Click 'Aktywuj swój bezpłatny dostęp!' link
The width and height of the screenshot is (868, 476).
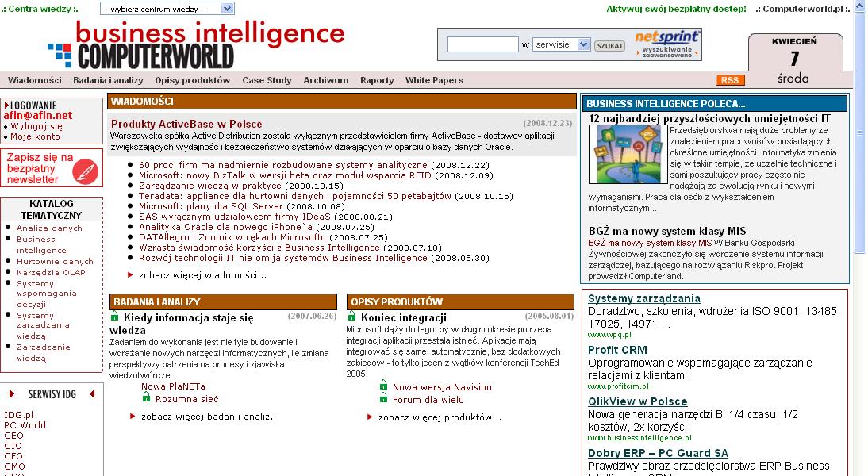tap(676, 9)
